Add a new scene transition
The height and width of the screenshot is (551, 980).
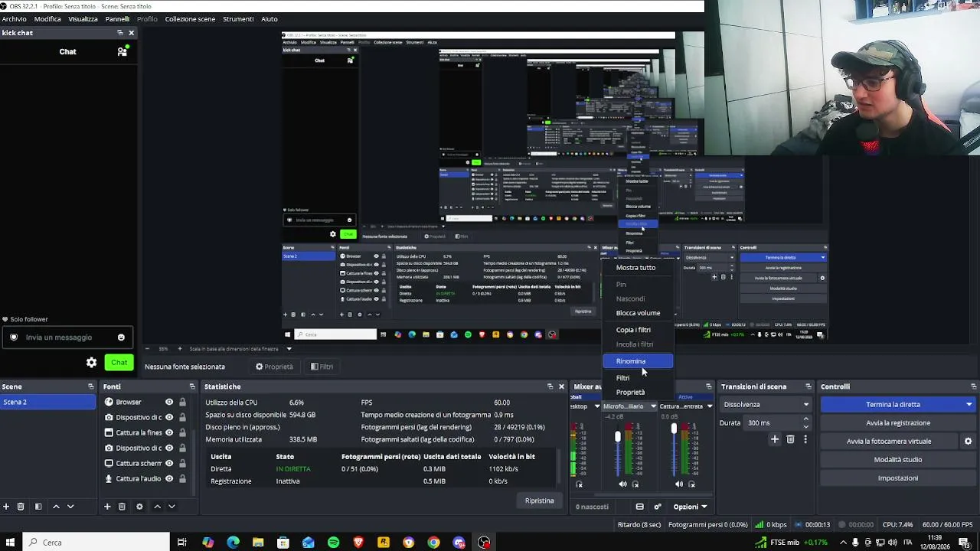click(x=775, y=439)
